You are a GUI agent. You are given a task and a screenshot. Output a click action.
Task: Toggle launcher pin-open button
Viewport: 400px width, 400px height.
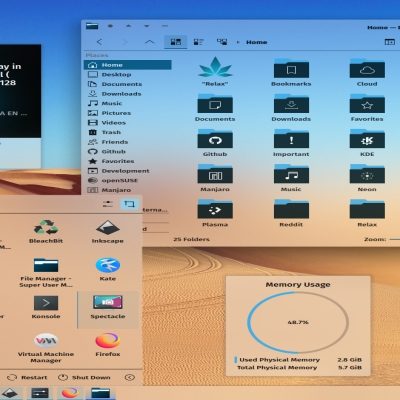point(129,204)
